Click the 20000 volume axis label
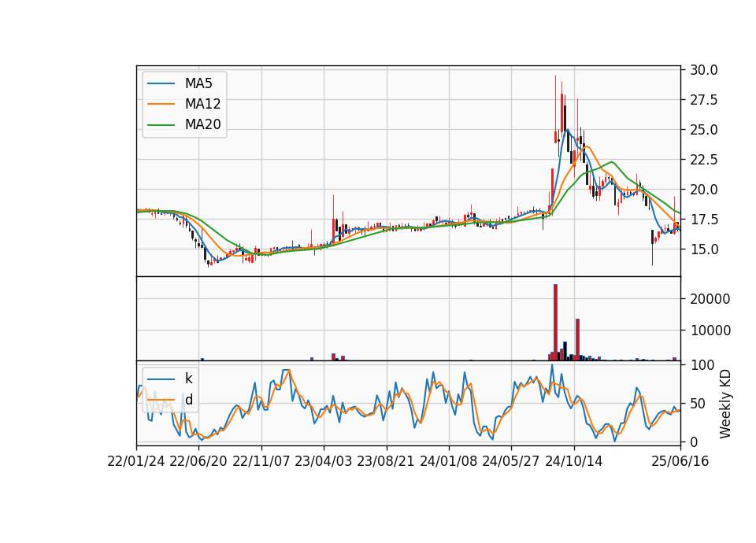756x543 pixels. coord(710,299)
